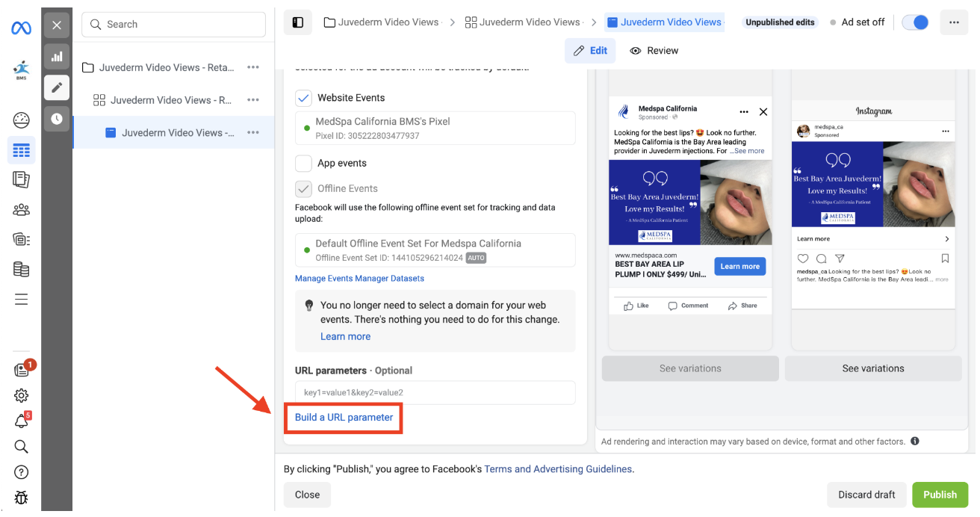This screenshot has height=517, width=980.
Task: Open the campaigns table grid icon
Action: [x=21, y=150]
